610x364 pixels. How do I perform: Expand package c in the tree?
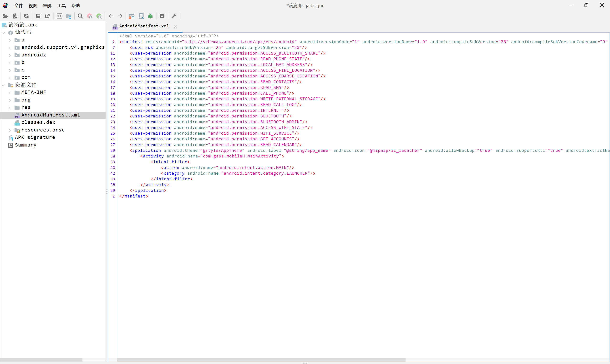pyautogui.click(x=10, y=70)
